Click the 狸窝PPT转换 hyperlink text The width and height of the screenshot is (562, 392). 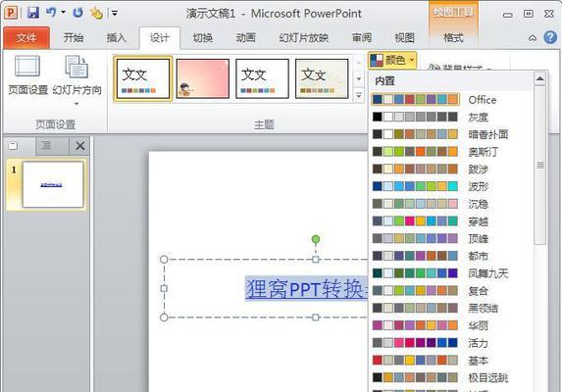(306, 288)
